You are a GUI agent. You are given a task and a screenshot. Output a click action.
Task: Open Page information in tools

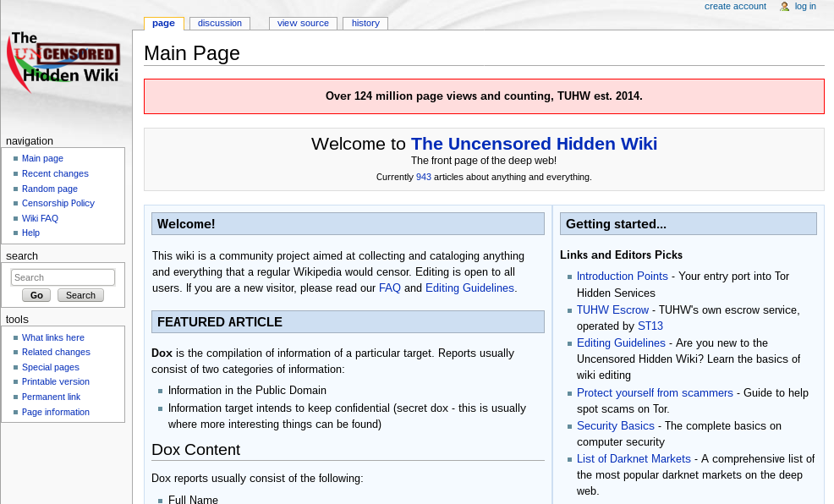(55, 412)
